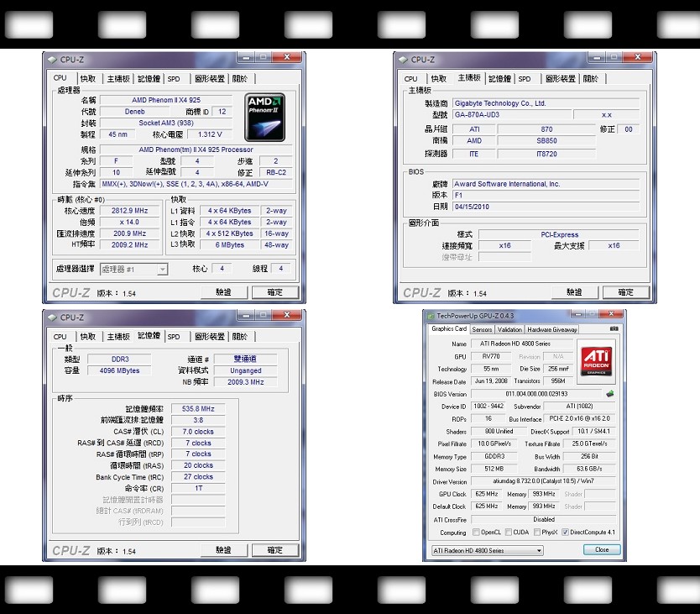This screenshot has width=700, height=614.
Task: Click the Socket AM3 (938) package field
Action: click(166, 123)
